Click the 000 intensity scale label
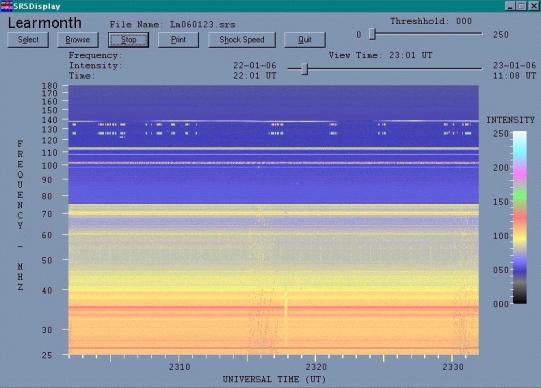 501,304
